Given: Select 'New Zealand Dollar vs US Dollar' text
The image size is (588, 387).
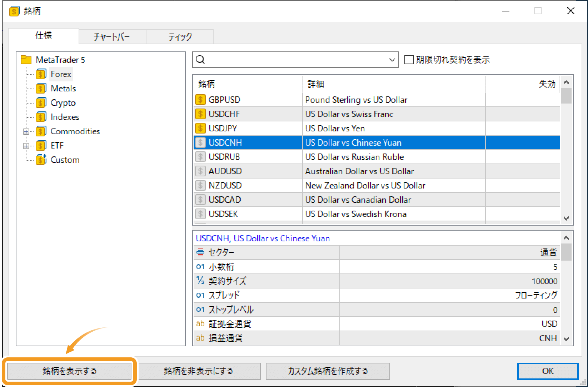Looking at the screenshot, I should pos(365,185).
